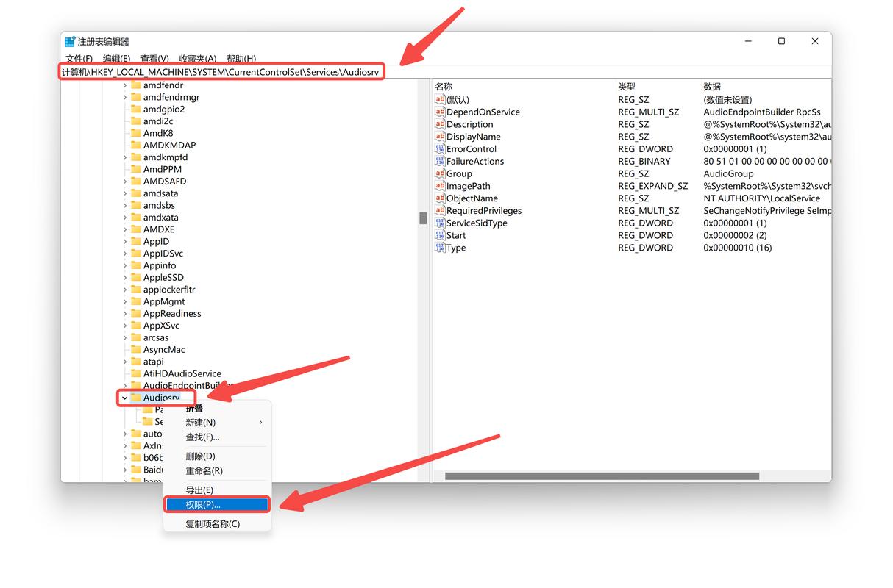This screenshot has width=893, height=588.
Task: Open the 收藏夹(A) menu
Action: click(198, 59)
